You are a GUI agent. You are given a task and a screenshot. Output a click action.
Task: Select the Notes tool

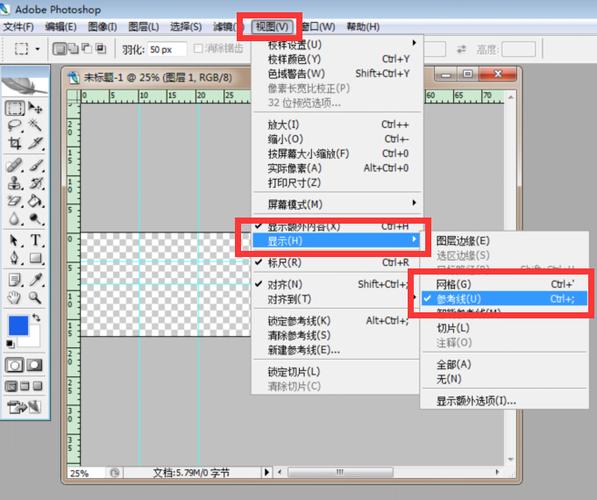point(15,280)
